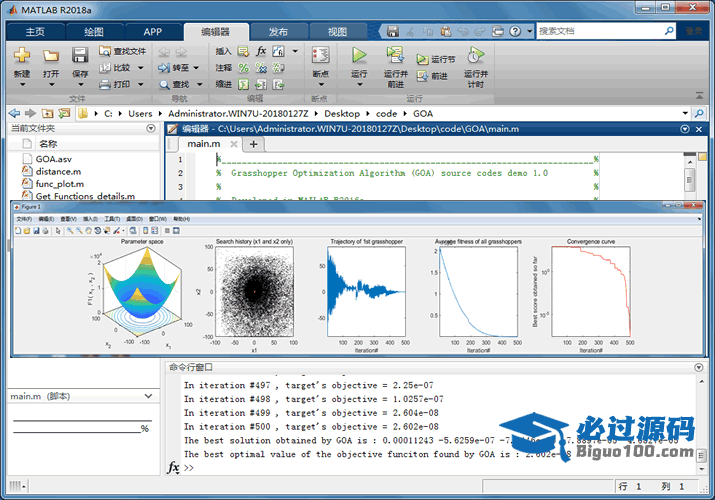Viewport: 715px width, 500px height.
Task: Open the editor panel actions menu
Action: coord(685,129)
